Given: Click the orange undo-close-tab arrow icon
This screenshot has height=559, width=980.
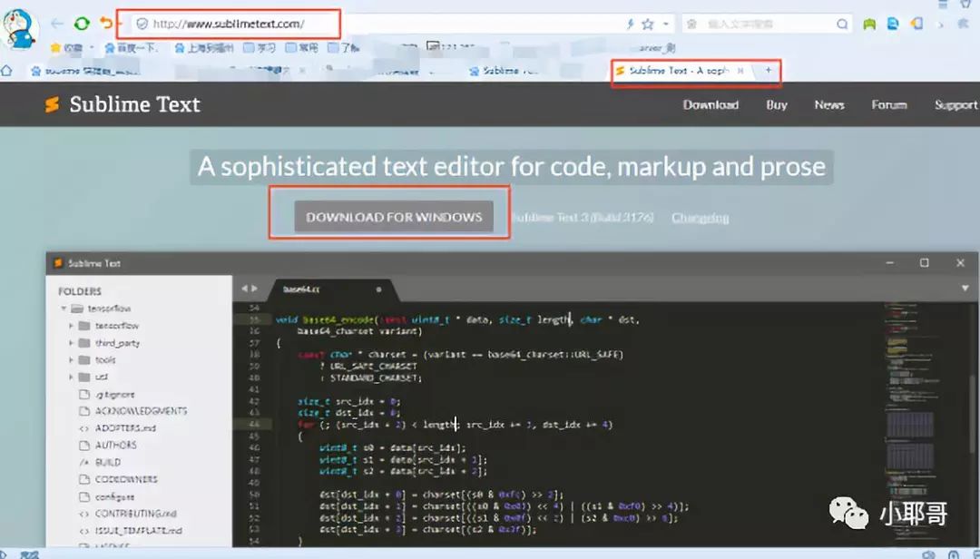Looking at the screenshot, I should click(x=106, y=24).
